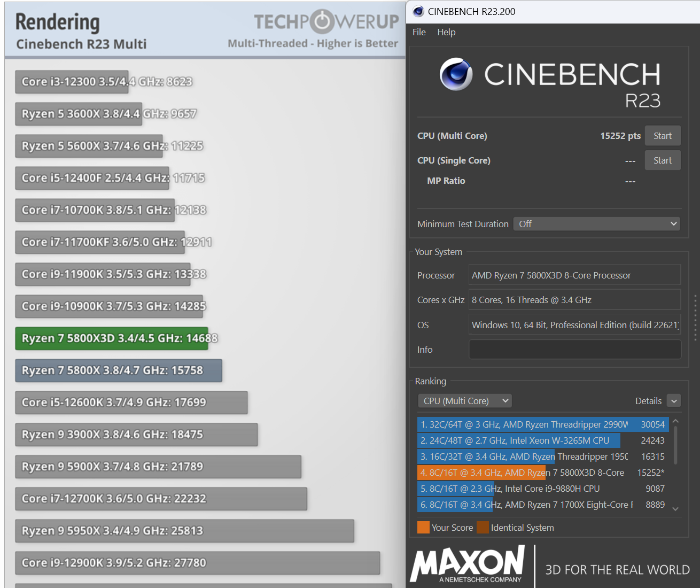Click the Core i7-11700KF chart bar

(100, 242)
